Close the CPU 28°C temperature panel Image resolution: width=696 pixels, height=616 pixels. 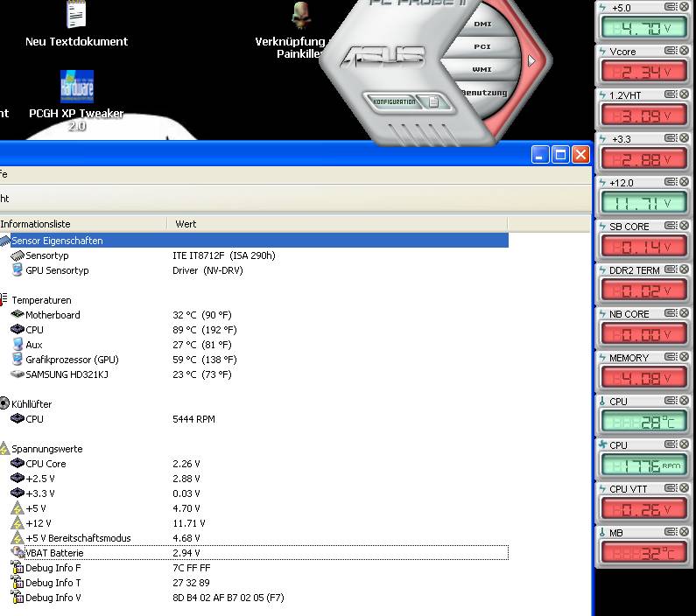684,401
